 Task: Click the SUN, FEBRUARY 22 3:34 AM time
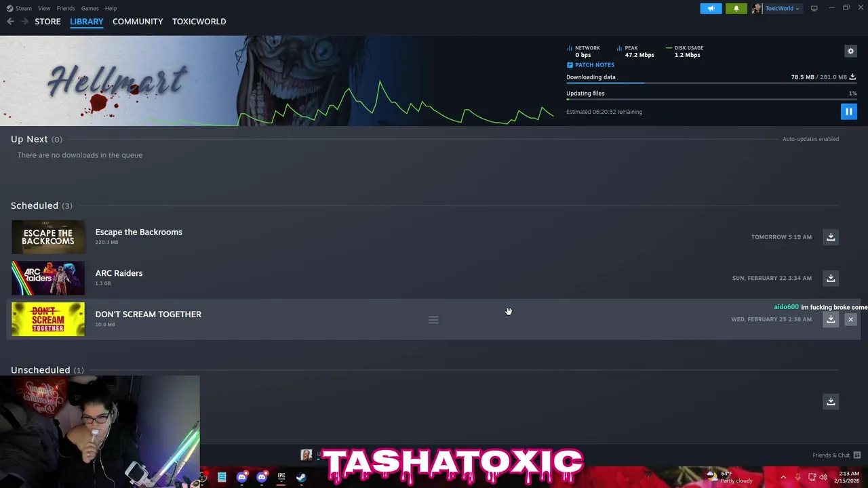coord(772,278)
